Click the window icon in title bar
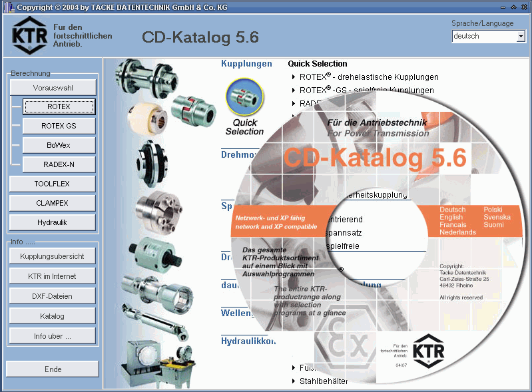Screen dimensions: 532x392 (8, 7)
